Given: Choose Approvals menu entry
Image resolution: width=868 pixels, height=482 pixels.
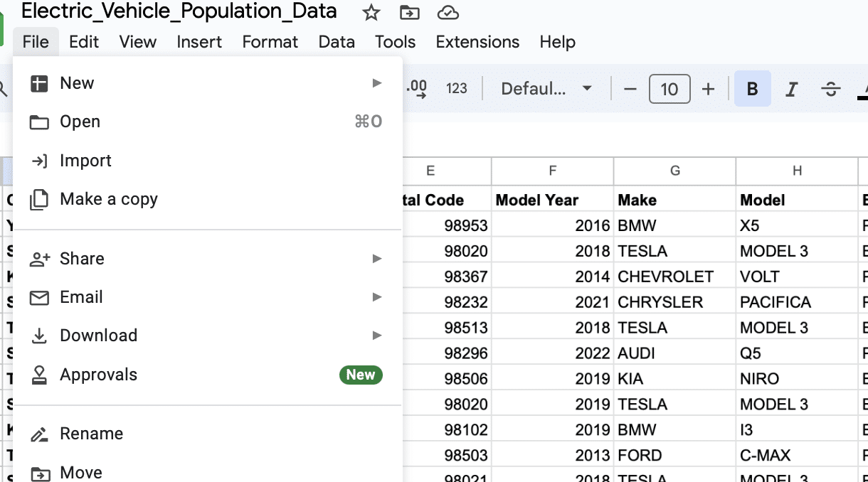Looking at the screenshot, I should click(x=208, y=375).
